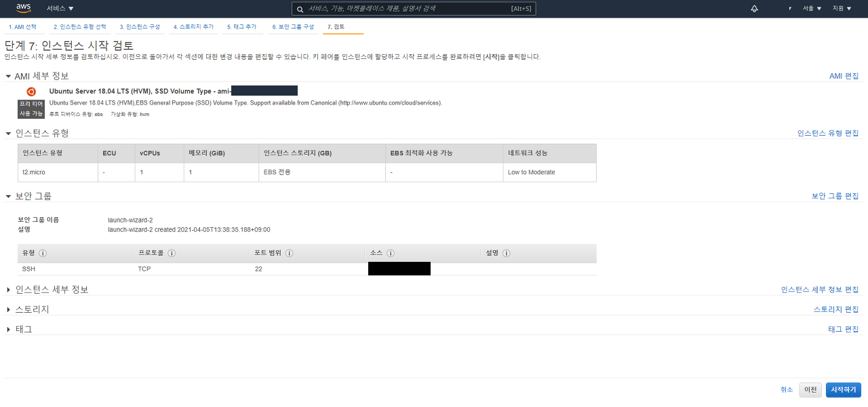This screenshot has height=407, width=868.
Task: Click the EBS 최적화 사용 가능 header
Action: [444, 153]
